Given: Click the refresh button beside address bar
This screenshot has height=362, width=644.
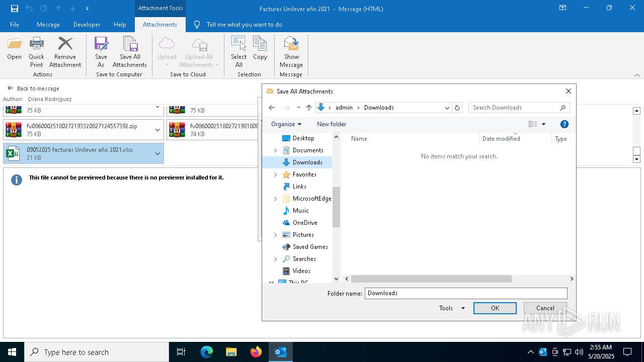Looking at the screenshot, I should 457,108.
